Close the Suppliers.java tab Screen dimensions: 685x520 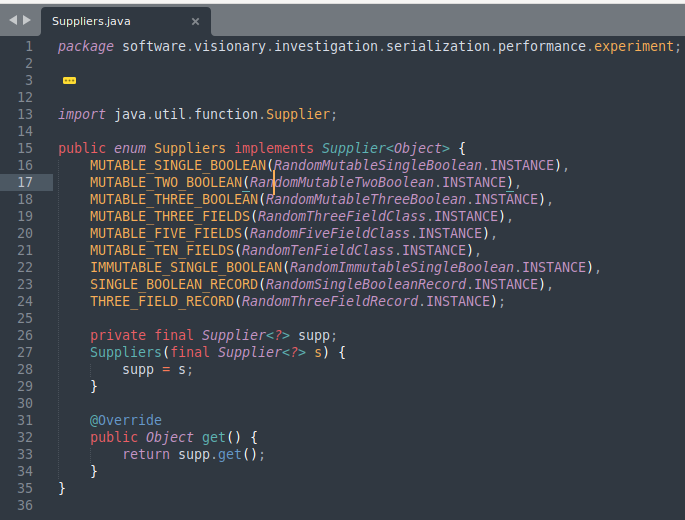(x=195, y=21)
